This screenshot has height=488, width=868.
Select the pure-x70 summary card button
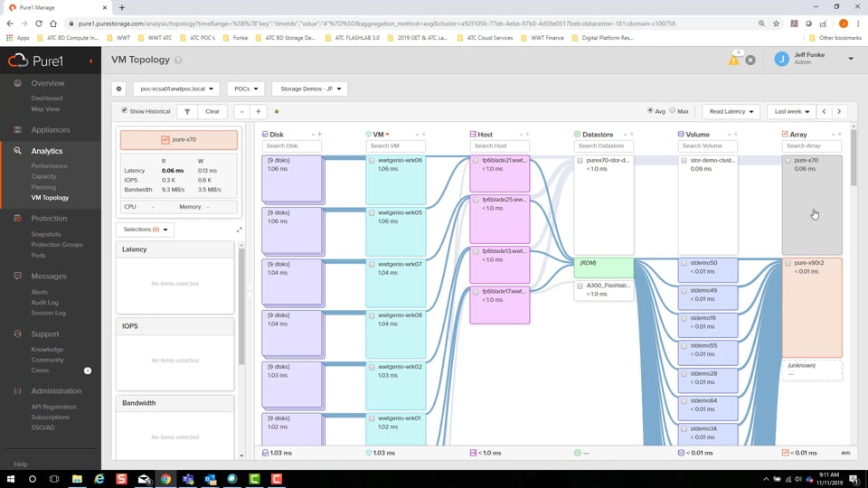coord(179,140)
